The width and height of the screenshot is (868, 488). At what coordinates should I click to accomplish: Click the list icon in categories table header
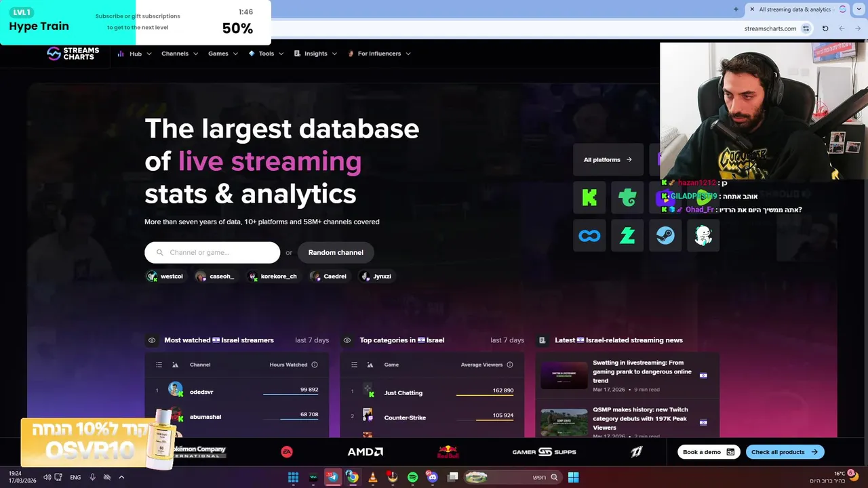click(354, 365)
